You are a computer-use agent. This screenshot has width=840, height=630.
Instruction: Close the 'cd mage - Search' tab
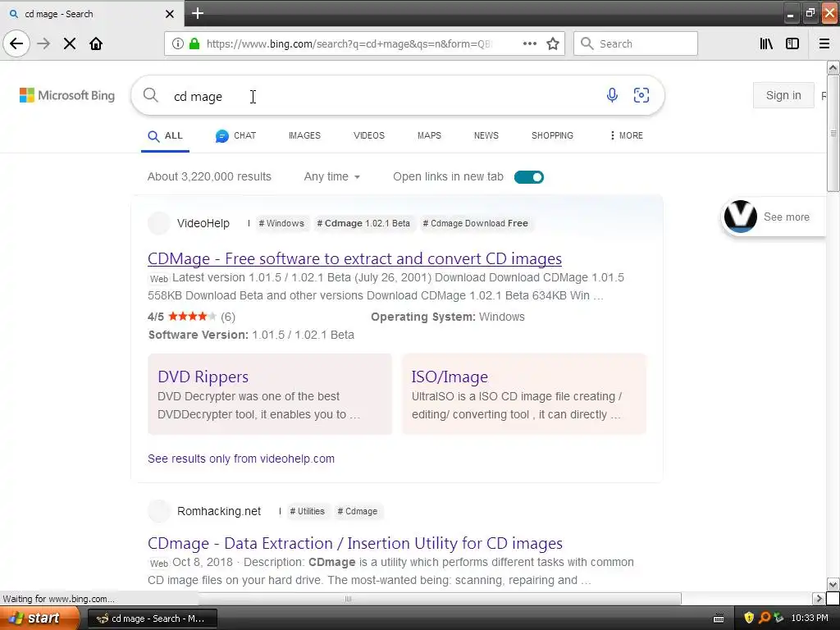169,14
